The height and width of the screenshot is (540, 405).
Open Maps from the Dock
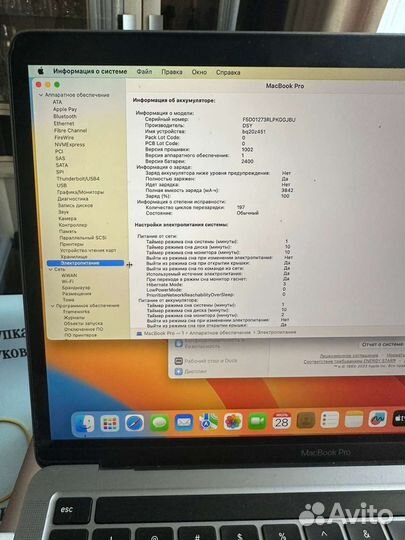[209, 422]
